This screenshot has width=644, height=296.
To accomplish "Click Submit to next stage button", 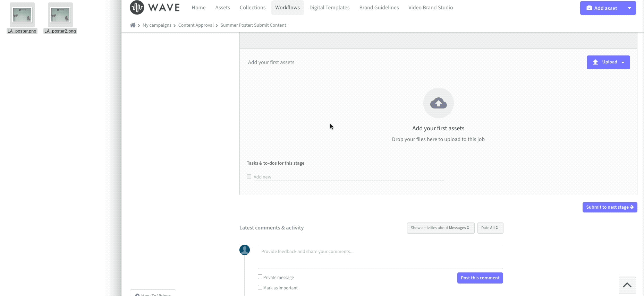I will tap(610, 207).
